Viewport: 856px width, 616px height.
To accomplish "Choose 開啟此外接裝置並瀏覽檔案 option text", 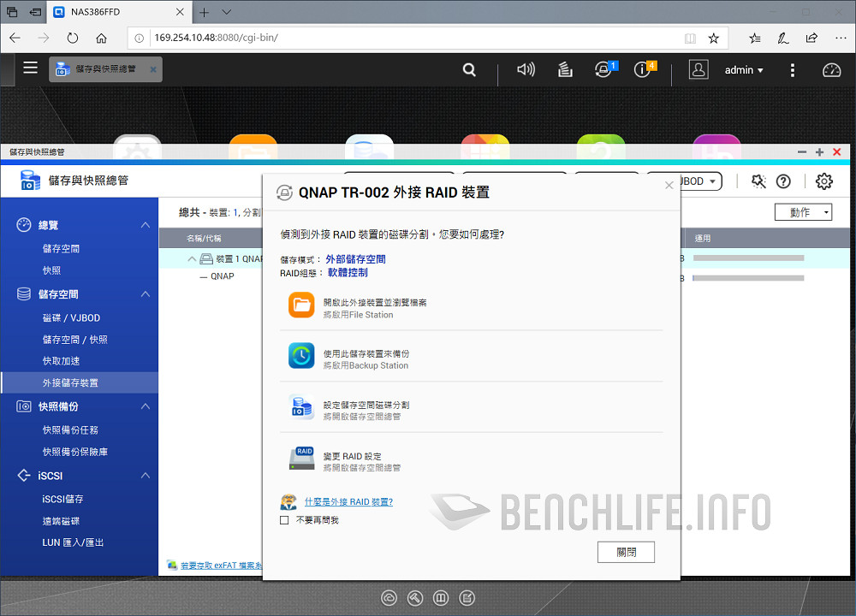I will pos(375,302).
